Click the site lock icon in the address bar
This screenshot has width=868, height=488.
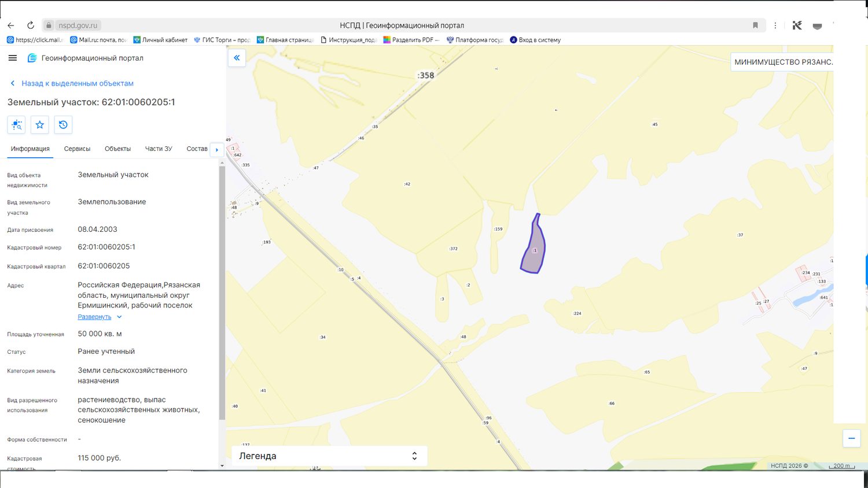49,25
